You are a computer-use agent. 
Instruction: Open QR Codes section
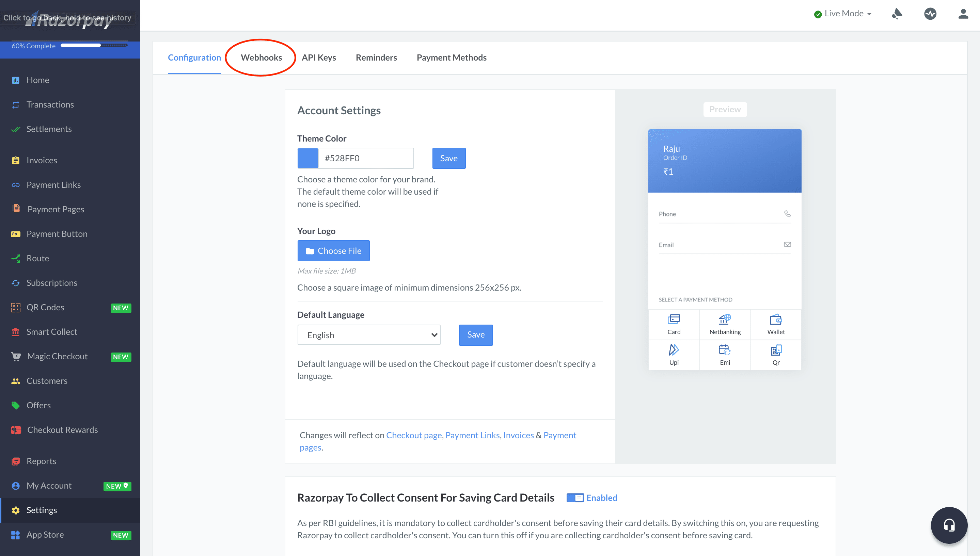pyautogui.click(x=70, y=307)
